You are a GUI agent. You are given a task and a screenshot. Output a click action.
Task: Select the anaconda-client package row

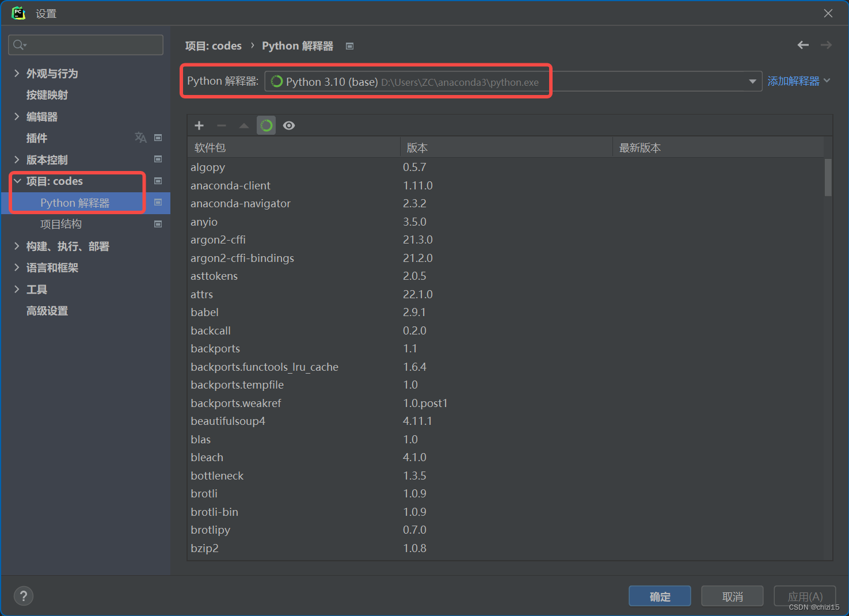[505, 185]
